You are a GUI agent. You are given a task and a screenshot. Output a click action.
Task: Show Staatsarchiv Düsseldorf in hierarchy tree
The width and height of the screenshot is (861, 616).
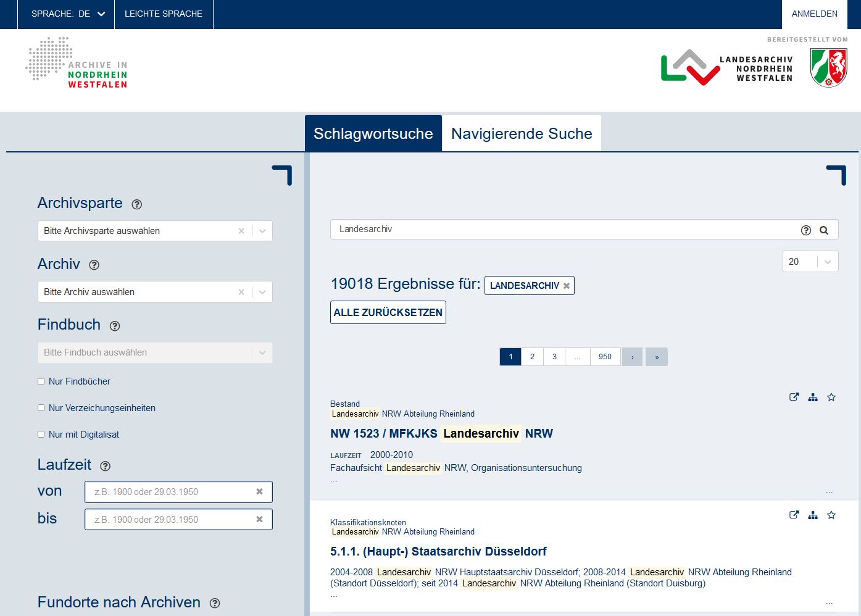pos(813,515)
